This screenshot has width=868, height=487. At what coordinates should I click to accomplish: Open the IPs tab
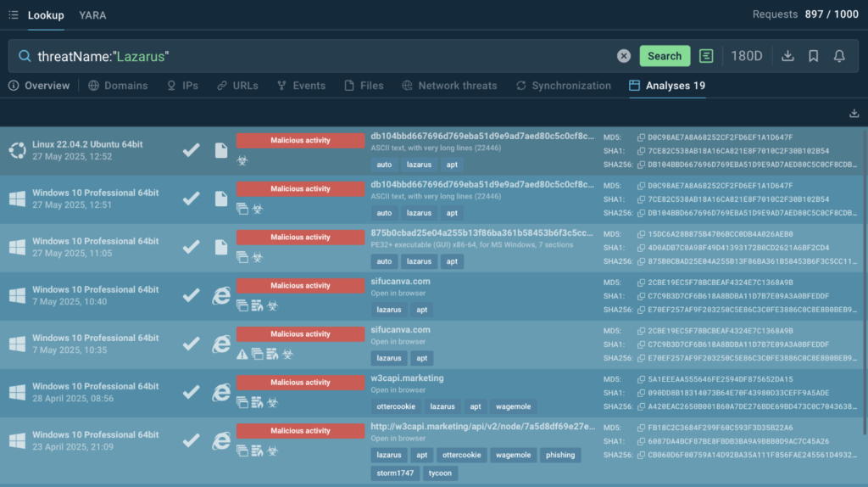pos(182,86)
